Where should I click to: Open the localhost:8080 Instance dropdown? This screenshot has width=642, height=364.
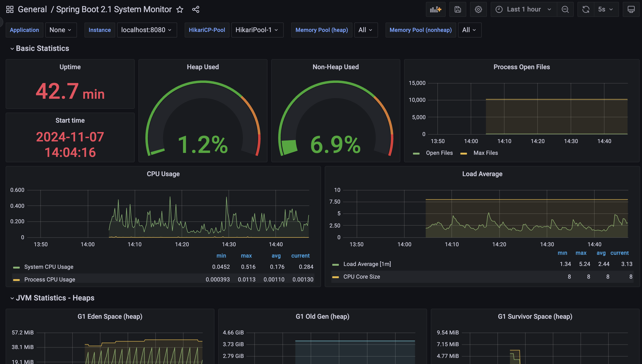pos(147,30)
